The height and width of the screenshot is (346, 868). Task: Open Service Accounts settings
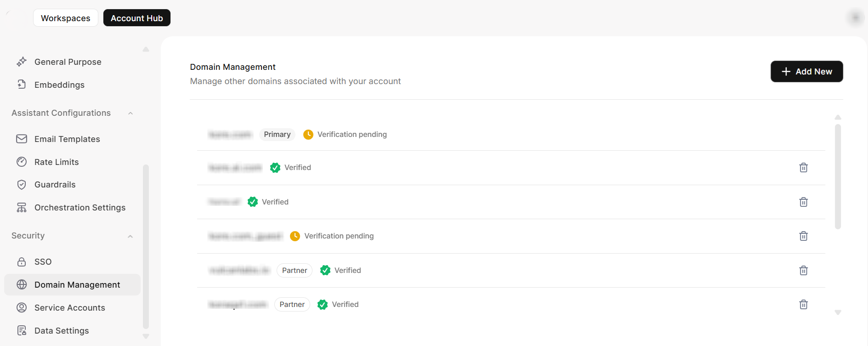click(x=70, y=308)
